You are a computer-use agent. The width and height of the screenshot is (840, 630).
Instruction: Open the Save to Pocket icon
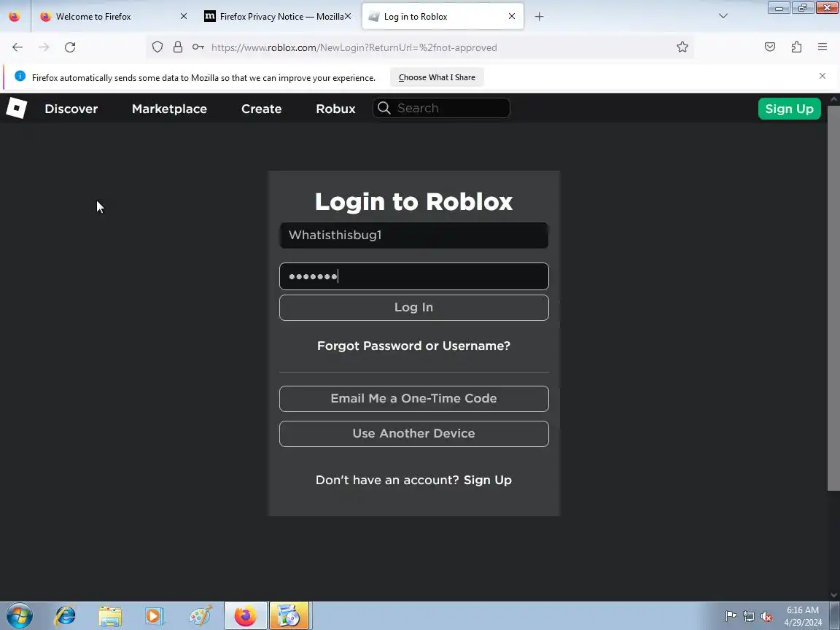pyautogui.click(x=770, y=47)
